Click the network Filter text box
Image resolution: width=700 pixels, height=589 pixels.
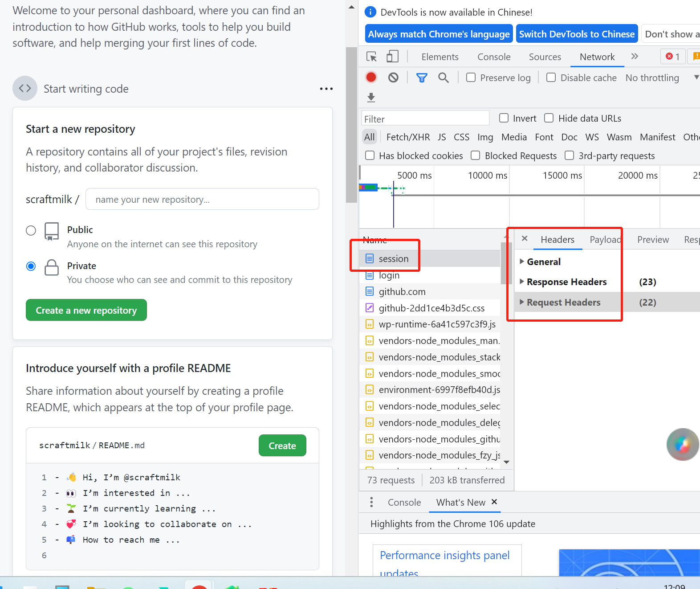click(425, 119)
